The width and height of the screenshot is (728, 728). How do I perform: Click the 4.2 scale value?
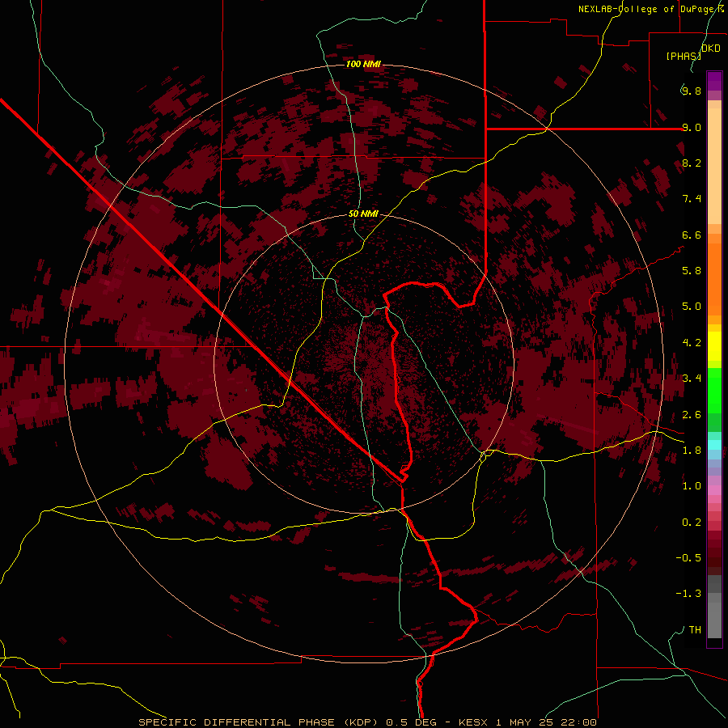[691, 343]
